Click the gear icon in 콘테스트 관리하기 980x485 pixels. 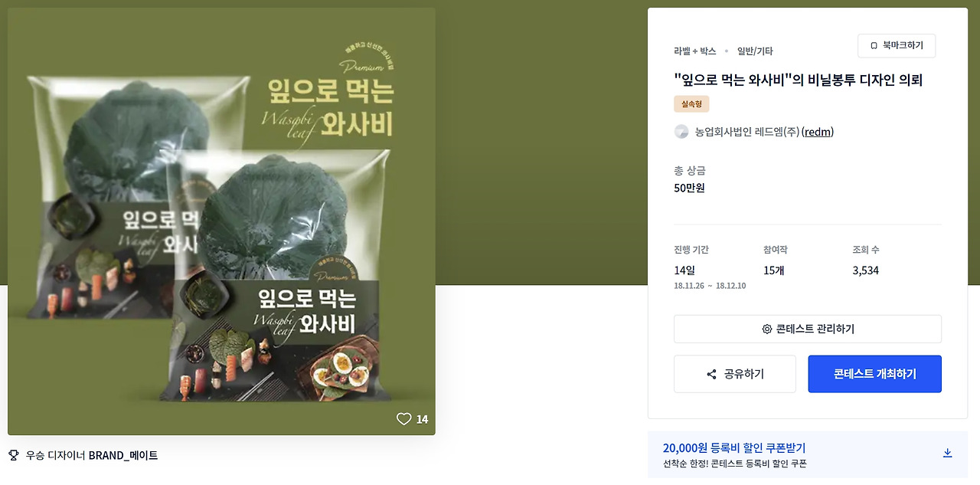point(766,329)
